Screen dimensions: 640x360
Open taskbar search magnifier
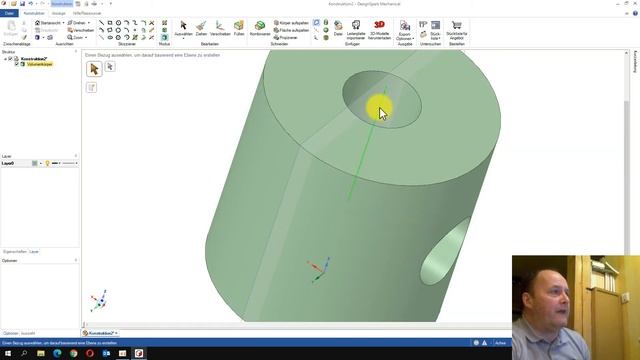point(24,353)
